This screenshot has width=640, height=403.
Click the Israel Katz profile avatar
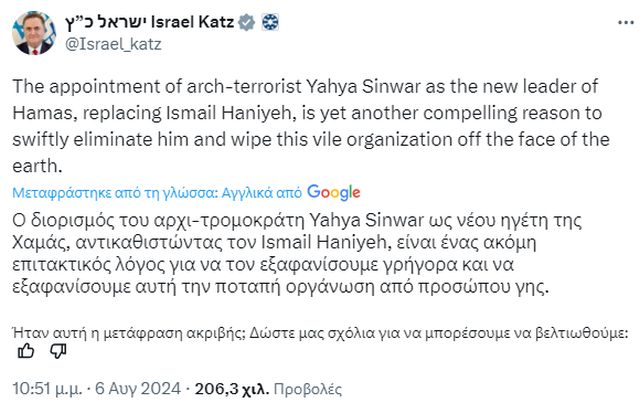pyautogui.click(x=34, y=34)
